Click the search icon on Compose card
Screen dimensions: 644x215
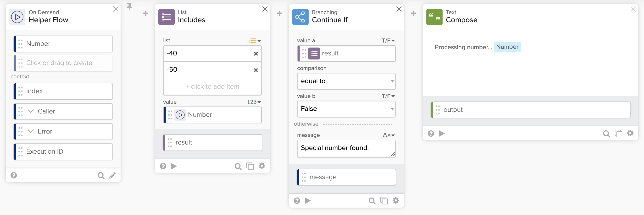pyautogui.click(x=606, y=134)
